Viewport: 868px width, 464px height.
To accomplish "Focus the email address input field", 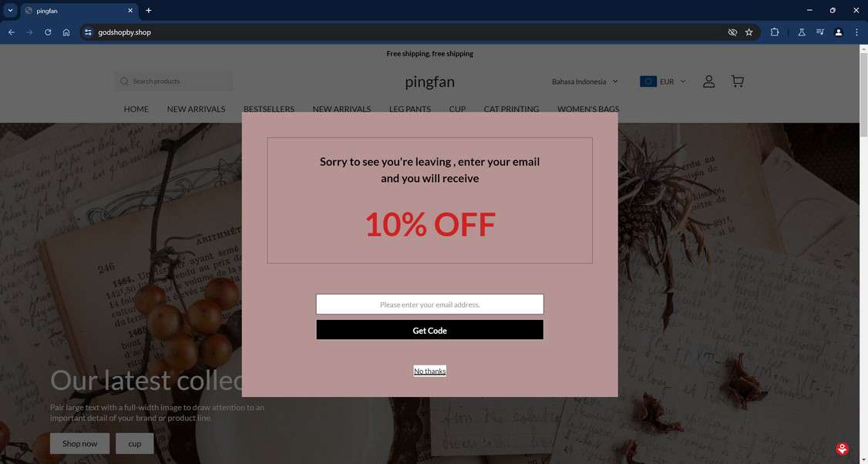I will [x=429, y=304].
